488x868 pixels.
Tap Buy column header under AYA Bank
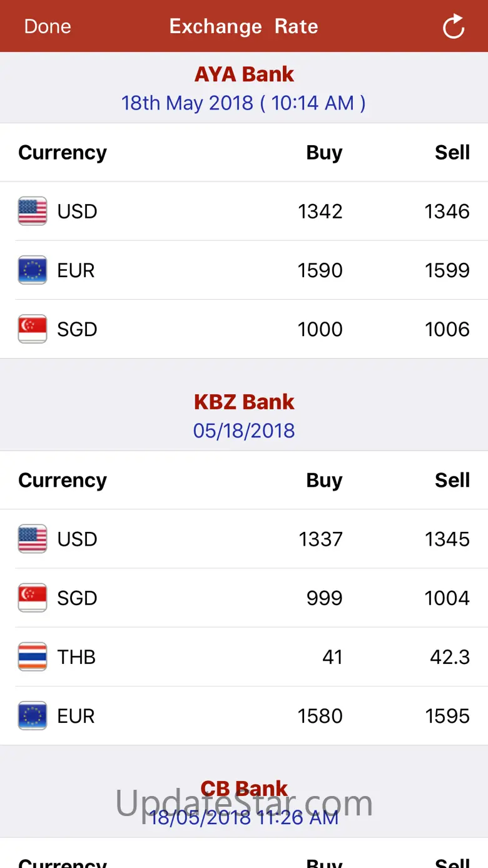click(324, 153)
